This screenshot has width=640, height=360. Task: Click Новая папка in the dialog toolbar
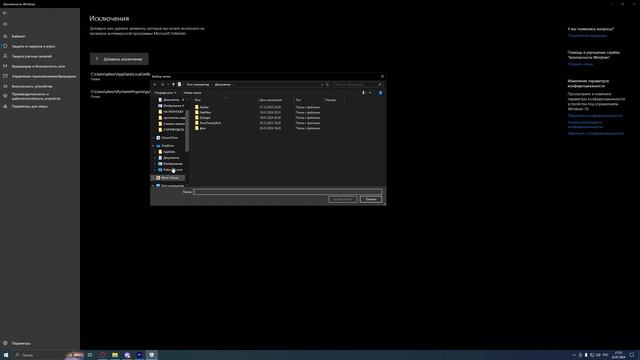pyautogui.click(x=192, y=93)
